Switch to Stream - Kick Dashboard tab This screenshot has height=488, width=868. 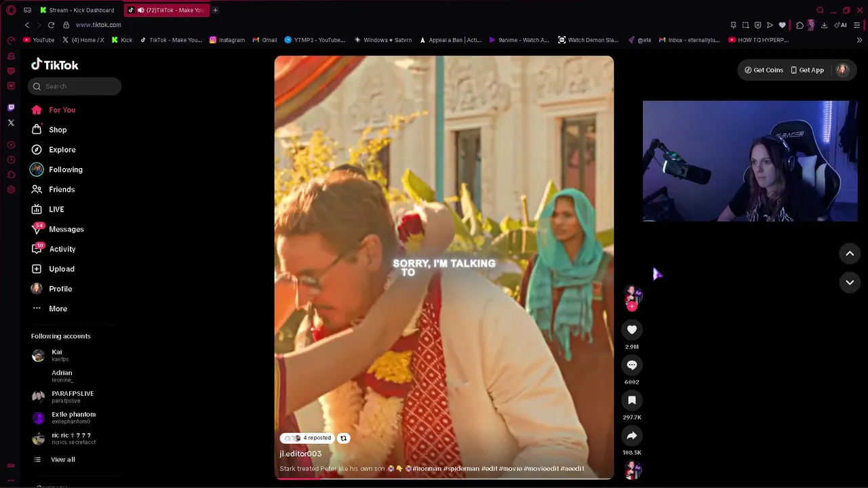(77, 10)
